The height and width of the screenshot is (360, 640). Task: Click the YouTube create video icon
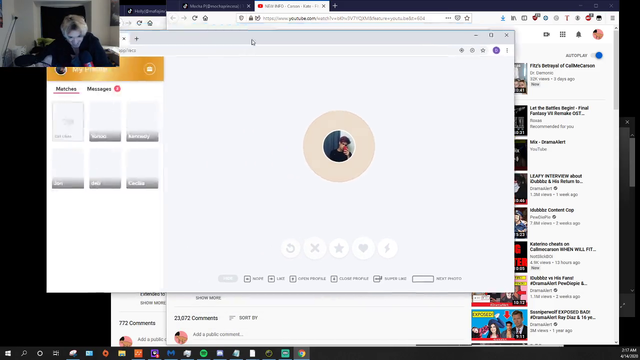[547, 35]
